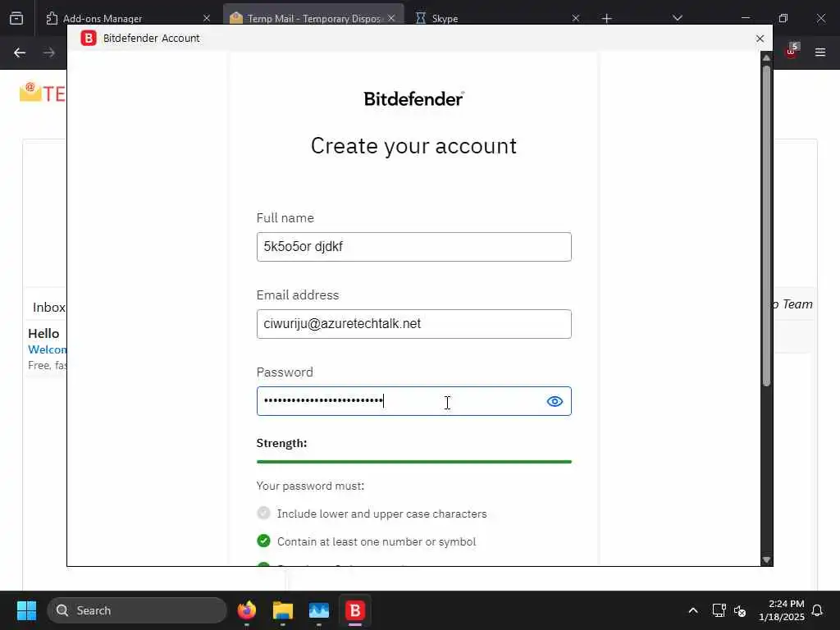Image resolution: width=840 pixels, height=630 pixels.
Task: Open Firefox View icon
Action: 16,18
